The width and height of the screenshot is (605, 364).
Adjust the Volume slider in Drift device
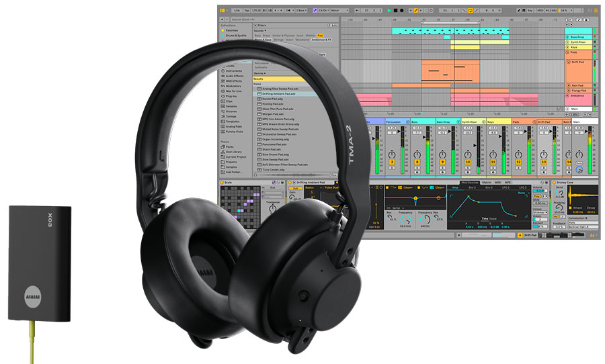click(x=540, y=191)
